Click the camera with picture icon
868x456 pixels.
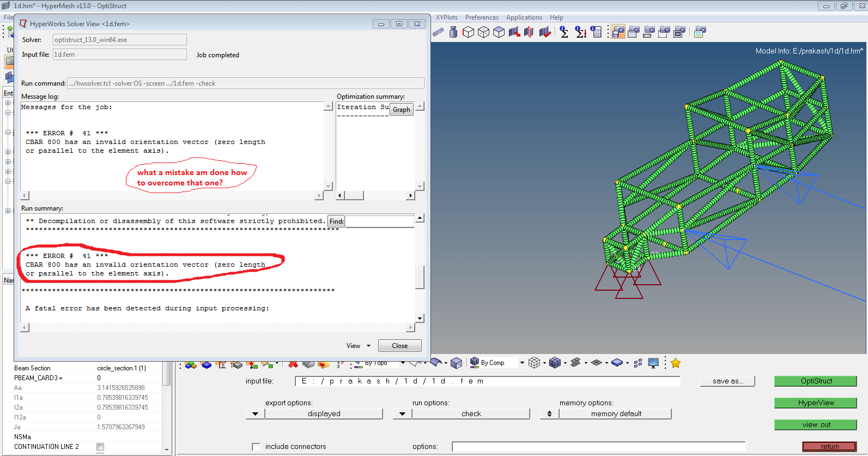coord(700,32)
